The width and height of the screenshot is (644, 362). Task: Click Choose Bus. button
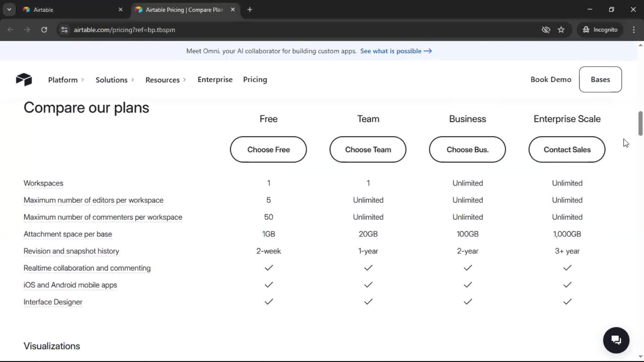point(467,149)
